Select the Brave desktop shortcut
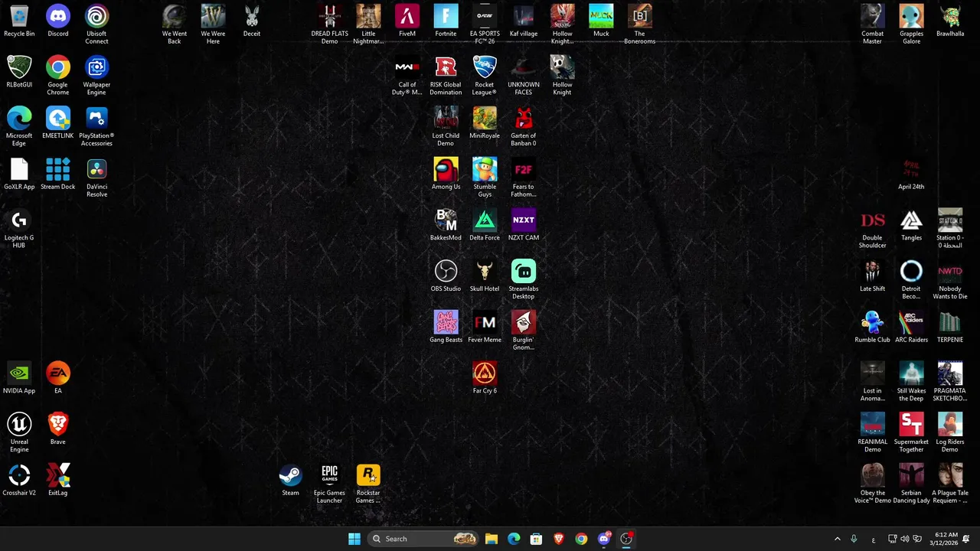Screen dimensions: 980x551 pyautogui.click(x=58, y=429)
